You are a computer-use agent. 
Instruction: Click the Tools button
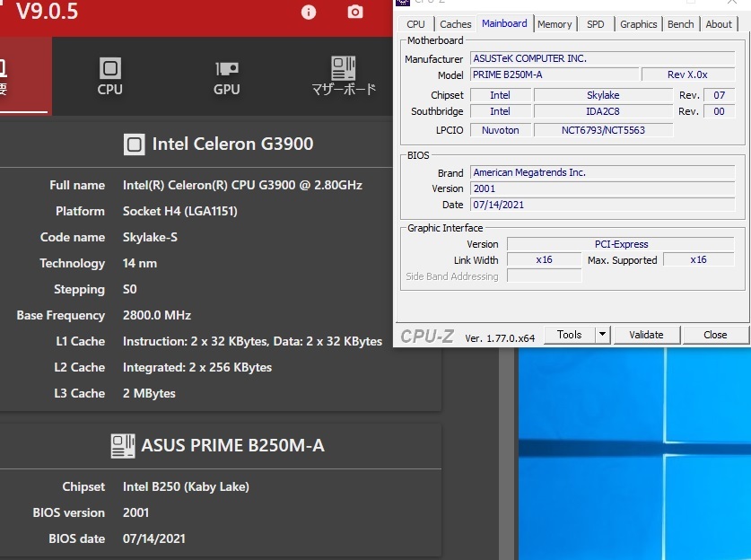coord(569,335)
